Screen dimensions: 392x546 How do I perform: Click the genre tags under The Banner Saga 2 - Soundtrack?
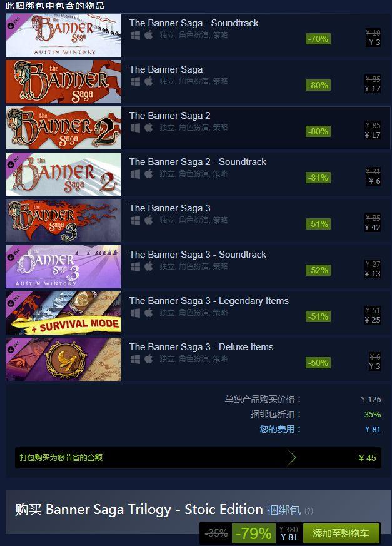coord(194,174)
